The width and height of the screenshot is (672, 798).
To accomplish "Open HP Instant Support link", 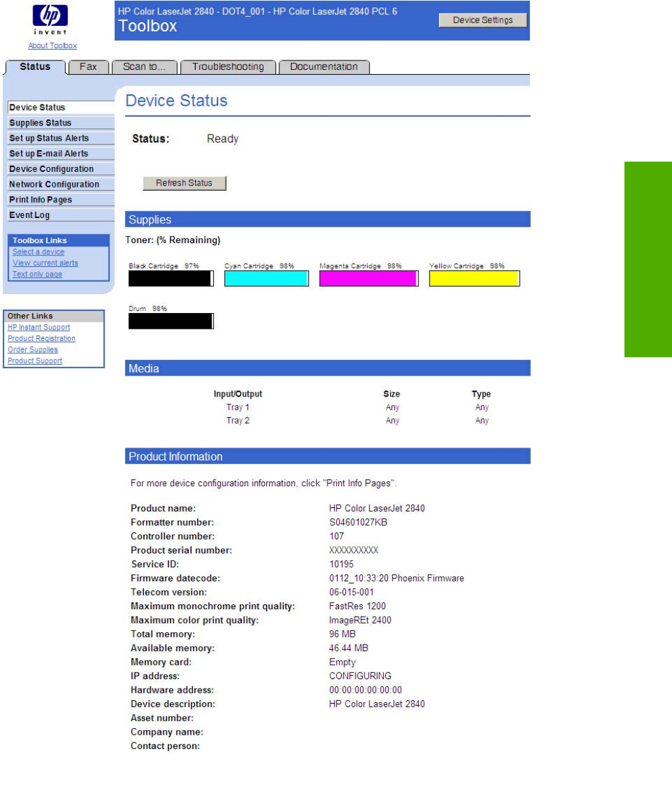I will pos(39,327).
